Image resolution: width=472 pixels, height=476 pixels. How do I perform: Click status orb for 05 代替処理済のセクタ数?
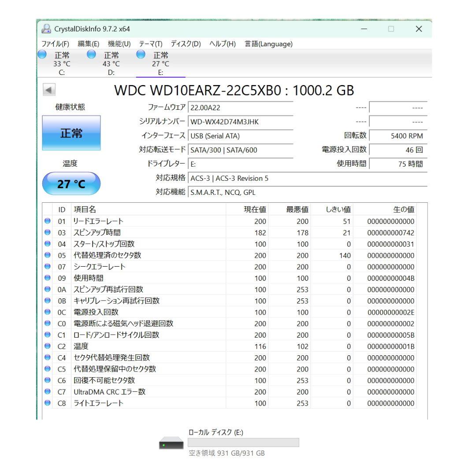[x=47, y=255]
